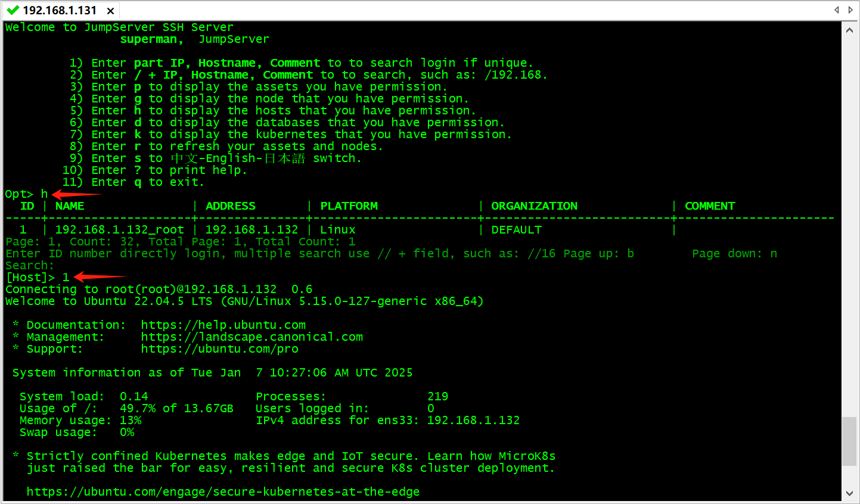Click 'Welcome to JumpServer SSH Server' text
This screenshot has width=860, height=504.
coord(119,27)
